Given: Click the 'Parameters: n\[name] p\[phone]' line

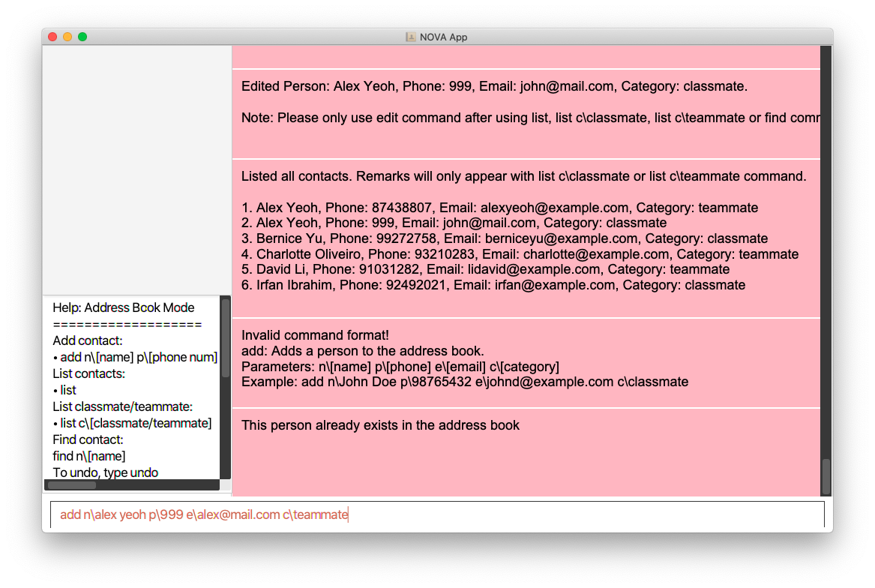Looking at the screenshot, I should (400, 366).
